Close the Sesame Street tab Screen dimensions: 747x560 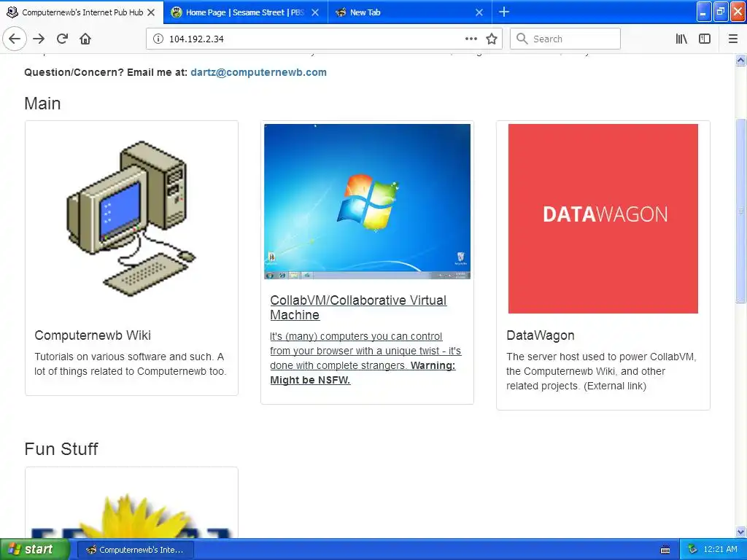point(315,12)
